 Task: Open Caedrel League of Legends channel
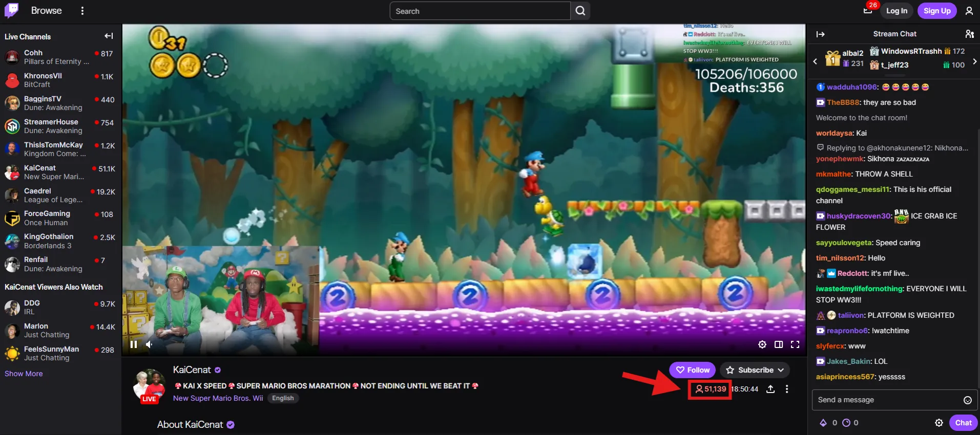(x=60, y=195)
